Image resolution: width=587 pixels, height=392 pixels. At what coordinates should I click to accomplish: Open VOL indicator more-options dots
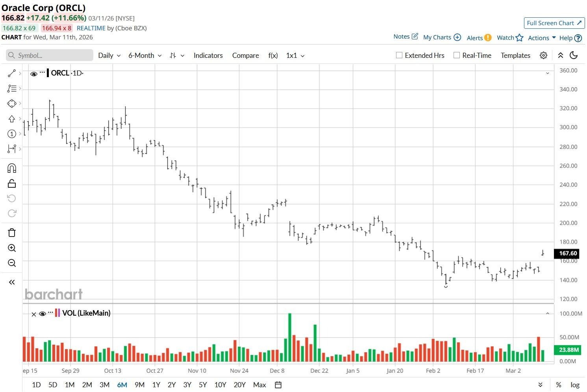[x=50, y=313]
